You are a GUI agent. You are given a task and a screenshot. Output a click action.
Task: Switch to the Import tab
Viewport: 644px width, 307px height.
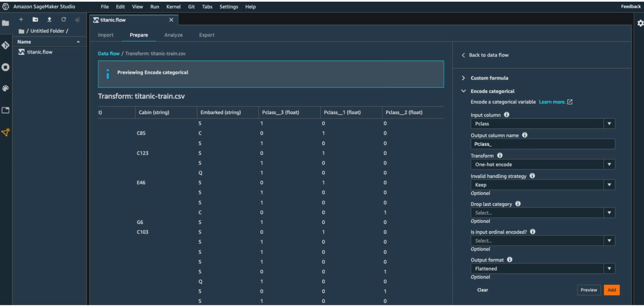(106, 35)
